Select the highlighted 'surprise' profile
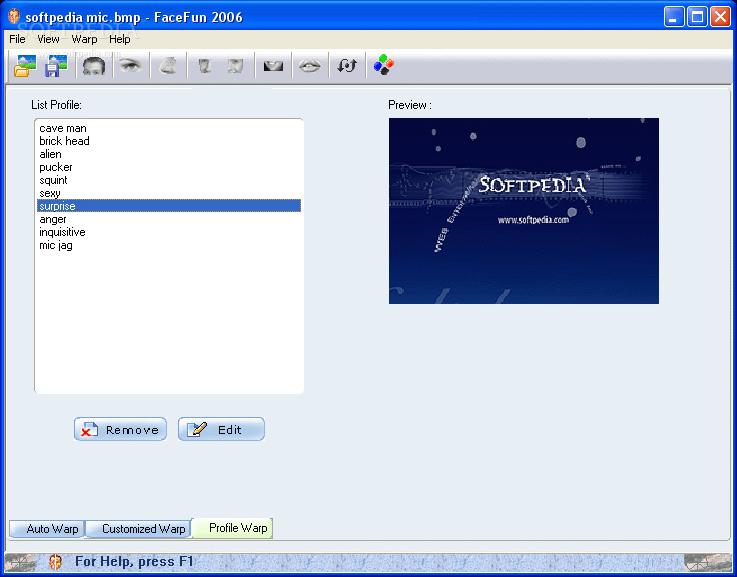Screen dimensions: 737x577 tap(169, 206)
